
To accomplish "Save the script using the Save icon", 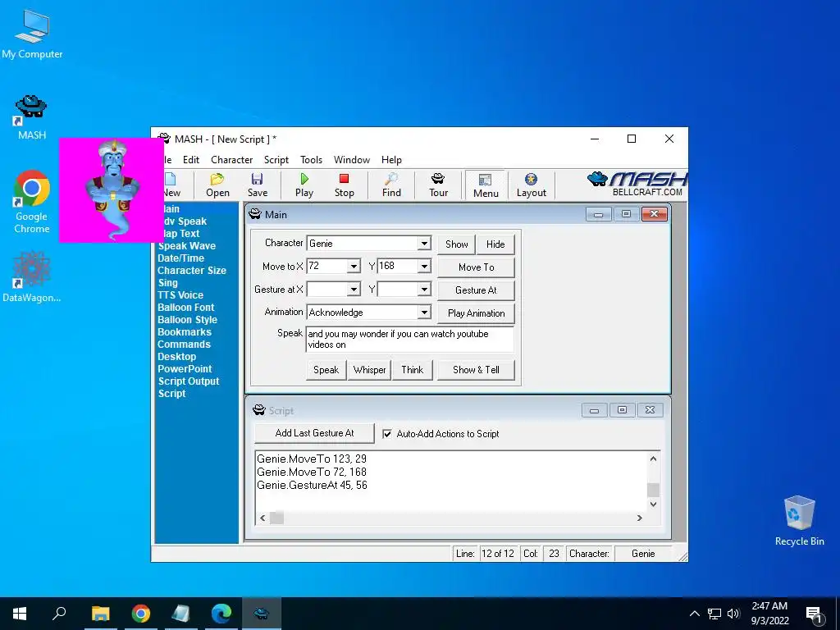I will click(x=257, y=185).
